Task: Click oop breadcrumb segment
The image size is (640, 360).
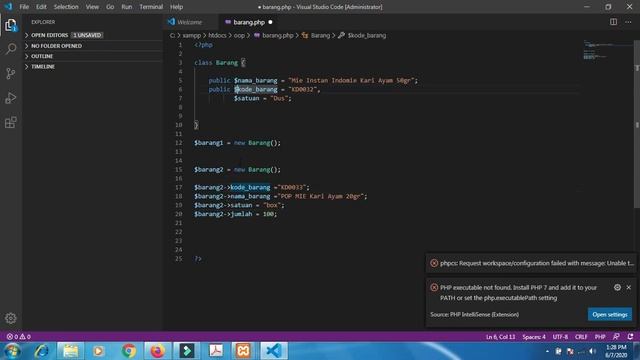Action: click(239, 36)
